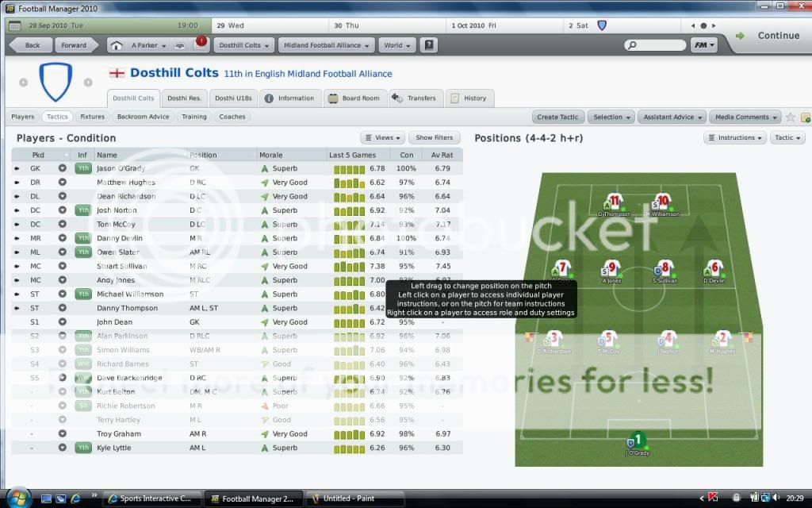The image size is (812, 508).
Task: Click the picked arrow beside the GK row
Action: coord(18,168)
